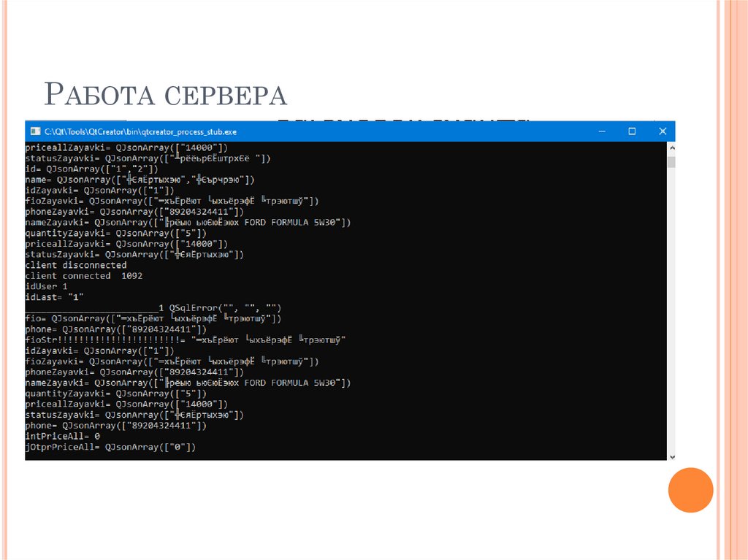Click the console window system icon
Screen dimensions: 748x560
point(34,131)
